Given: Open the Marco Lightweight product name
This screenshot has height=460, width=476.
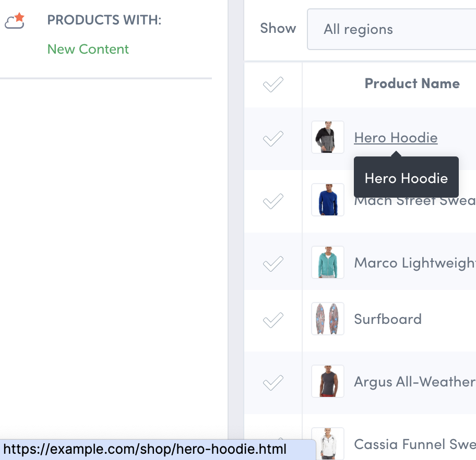Looking at the screenshot, I should point(414,262).
